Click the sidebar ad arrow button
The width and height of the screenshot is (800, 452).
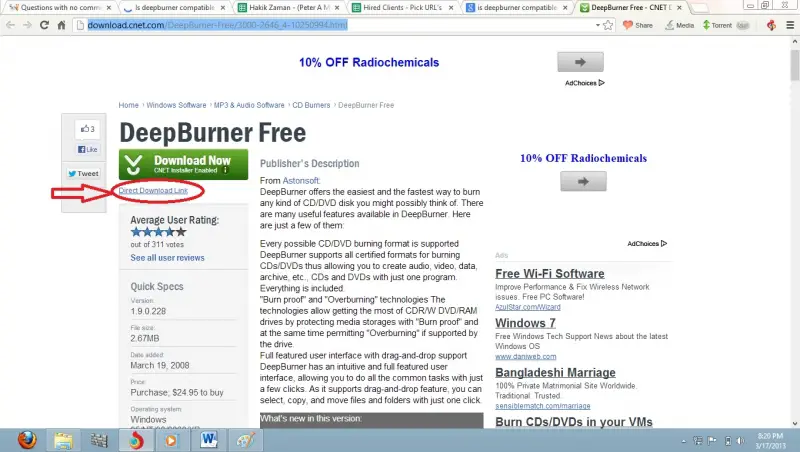tap(583, 182)
